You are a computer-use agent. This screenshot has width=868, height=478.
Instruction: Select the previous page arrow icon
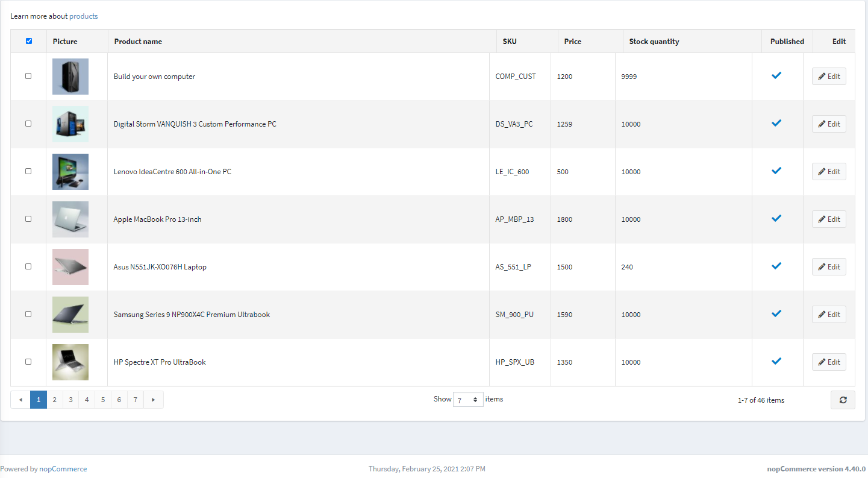[20, 400]
